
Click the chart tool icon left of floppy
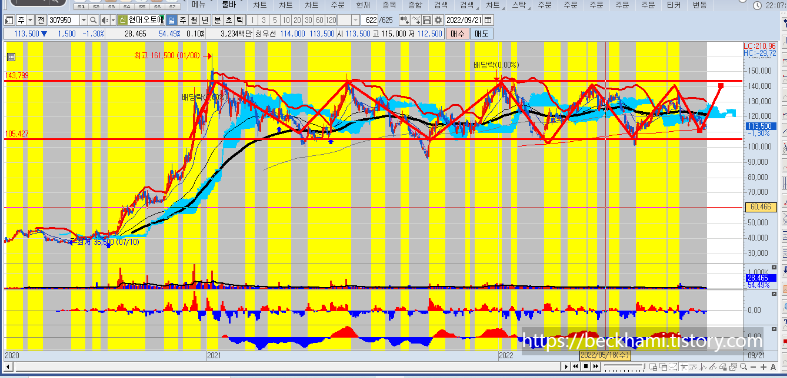416,21
